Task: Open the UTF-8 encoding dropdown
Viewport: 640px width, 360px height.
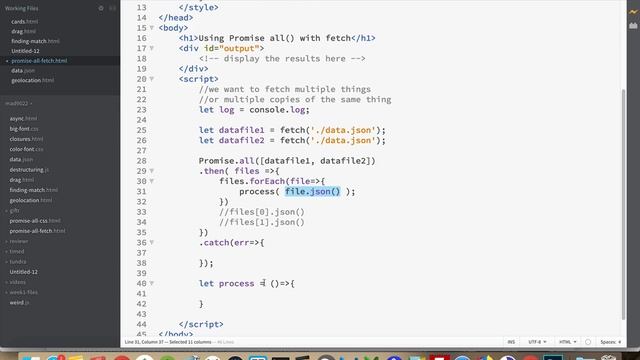Action: click(x=537, y=342)
